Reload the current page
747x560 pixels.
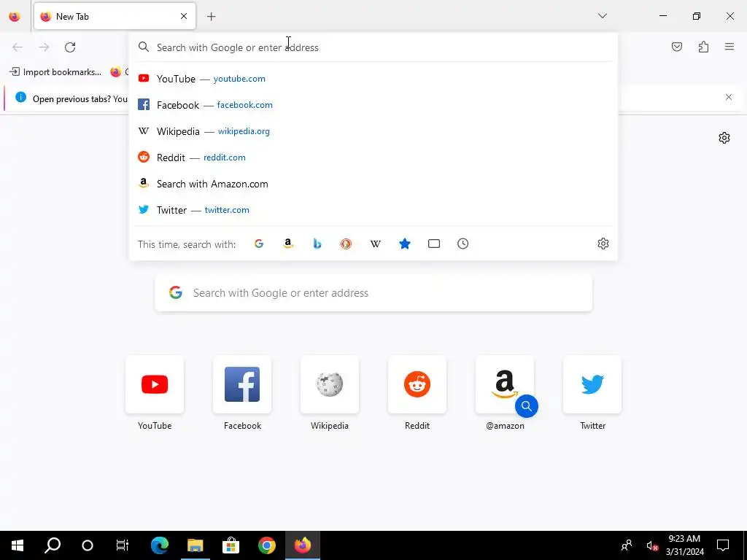click(70, 47)
